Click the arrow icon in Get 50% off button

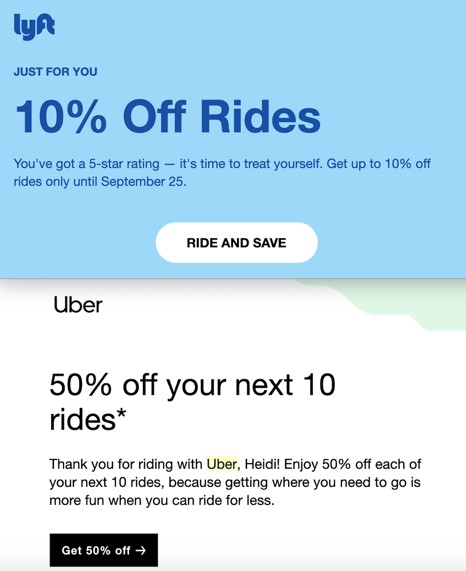141,550
